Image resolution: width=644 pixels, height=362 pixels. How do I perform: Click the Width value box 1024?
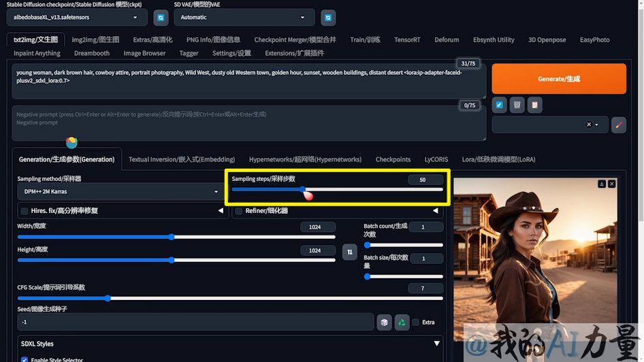click(317, 227)
